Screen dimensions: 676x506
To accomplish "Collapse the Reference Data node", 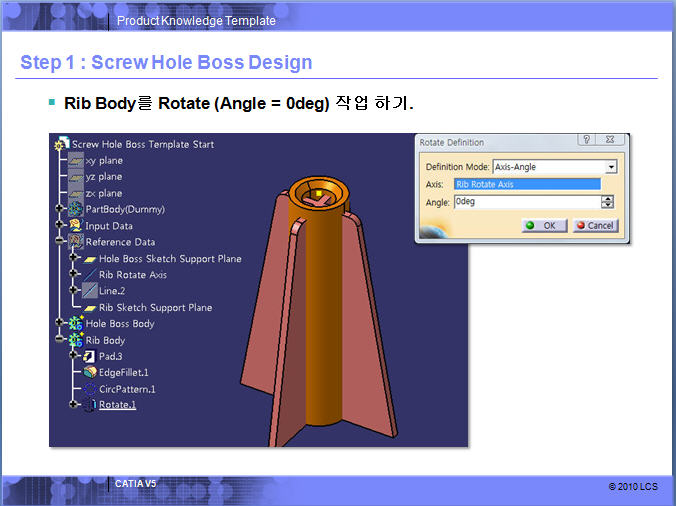I will click(x=61, y=242).
